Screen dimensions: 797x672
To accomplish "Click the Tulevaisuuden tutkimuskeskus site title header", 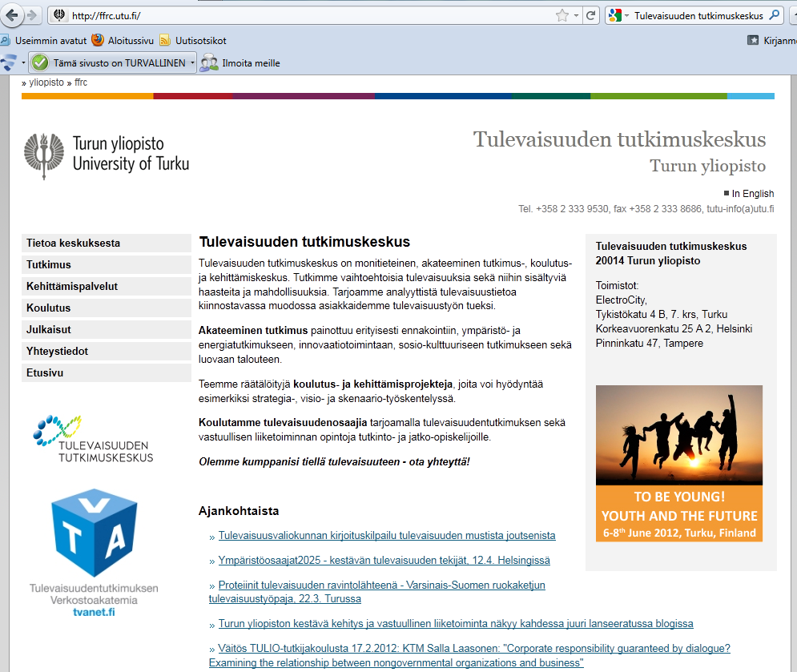I will [620, 139].
